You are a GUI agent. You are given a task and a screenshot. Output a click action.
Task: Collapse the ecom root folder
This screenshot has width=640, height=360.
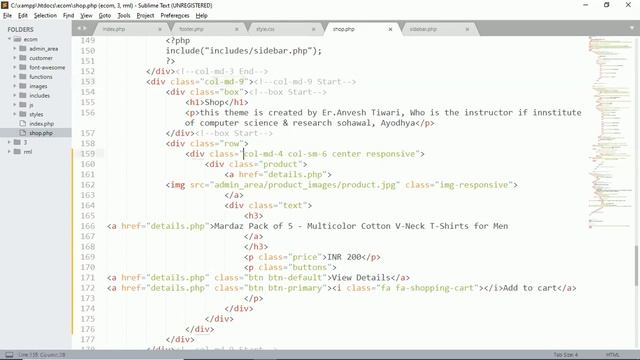tap(9, 39)
